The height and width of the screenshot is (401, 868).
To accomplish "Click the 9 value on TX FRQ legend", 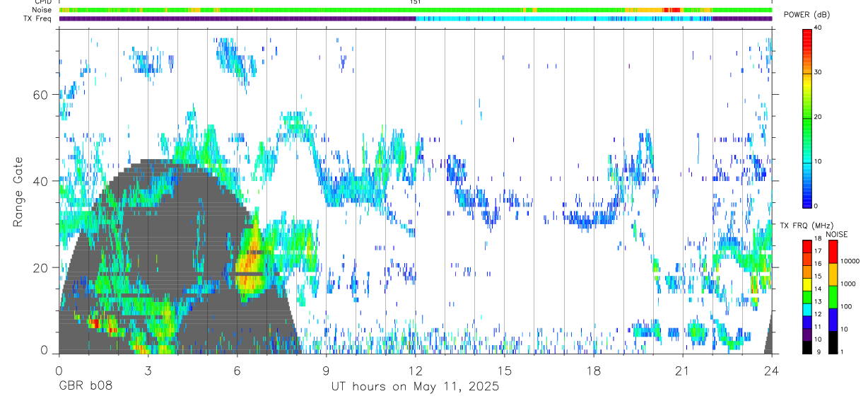I will (818, 352).
